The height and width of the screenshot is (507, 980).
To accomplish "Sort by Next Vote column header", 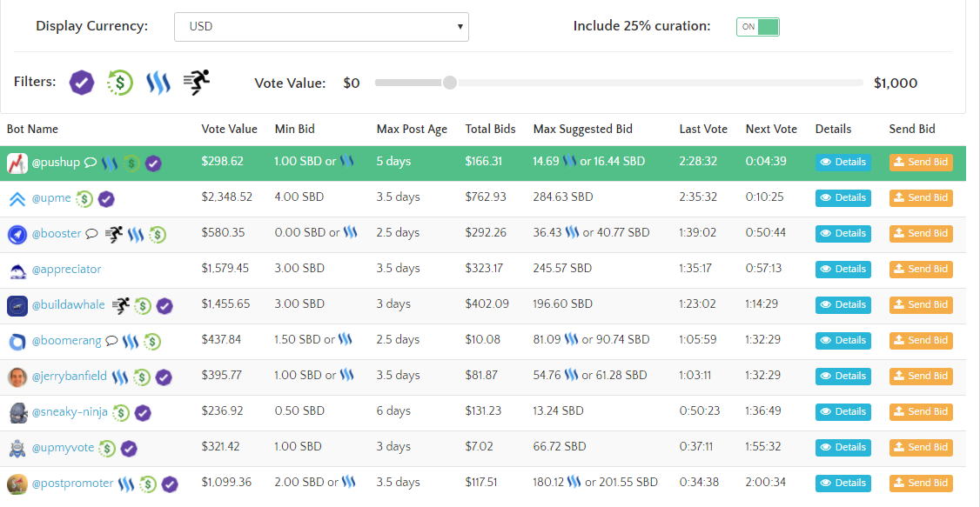I will pyautogui.click(x=771, y=130).
